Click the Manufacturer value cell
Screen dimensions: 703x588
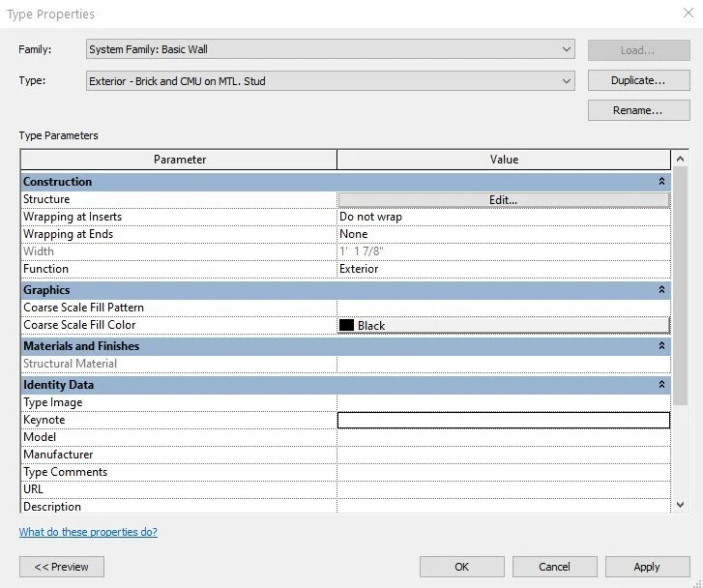504,455
